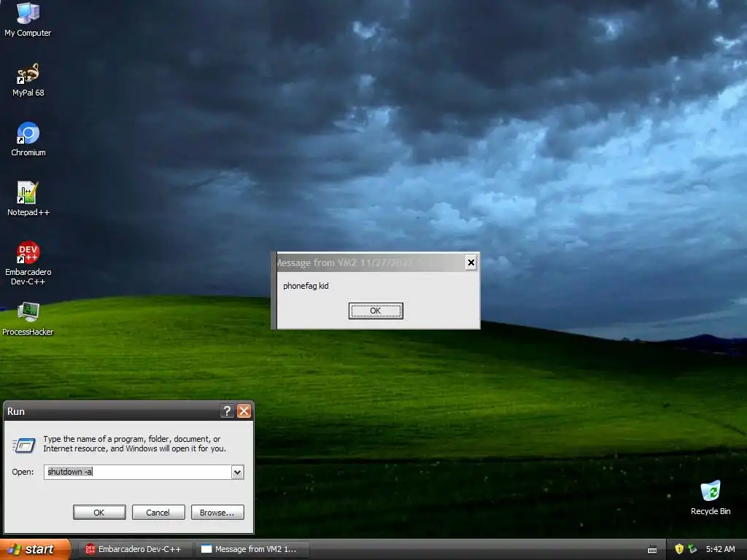Select the Recycle Bin desktop icon
Screen dimensions: 747x560
[711, 498]
